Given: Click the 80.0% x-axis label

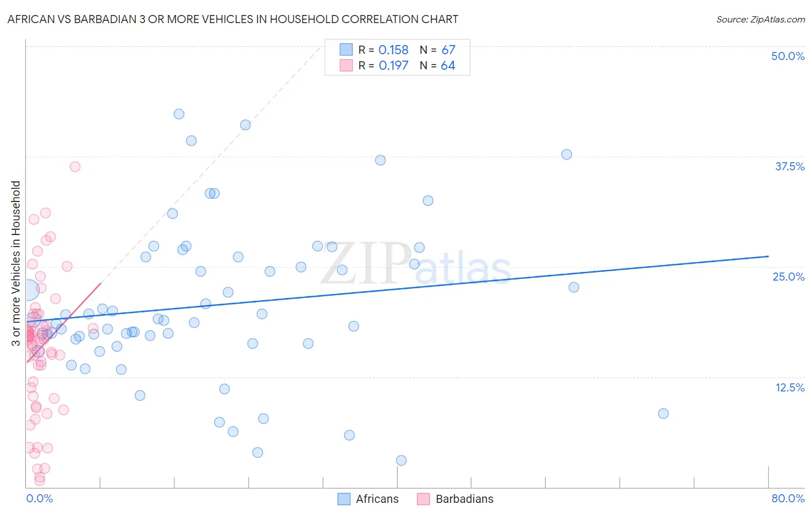Looking at the screenshot, I should (788, 498).
